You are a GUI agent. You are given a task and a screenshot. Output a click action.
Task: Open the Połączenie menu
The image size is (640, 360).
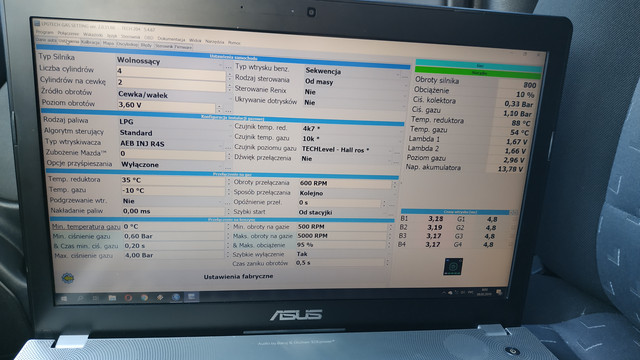(68, 33)
